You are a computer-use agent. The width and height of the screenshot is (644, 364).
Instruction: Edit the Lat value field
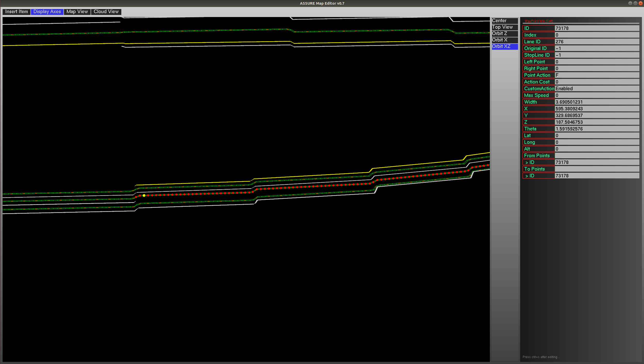click(597, 135)
